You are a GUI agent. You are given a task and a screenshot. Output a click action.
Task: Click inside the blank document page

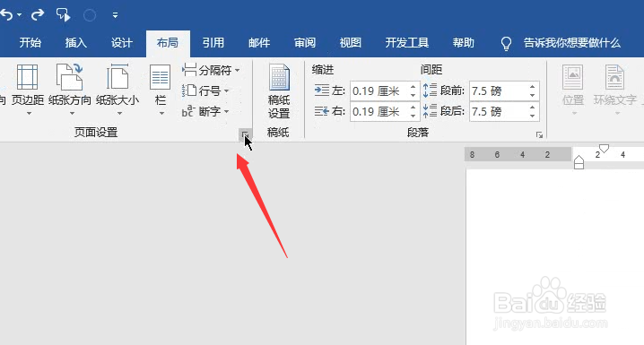555,257
